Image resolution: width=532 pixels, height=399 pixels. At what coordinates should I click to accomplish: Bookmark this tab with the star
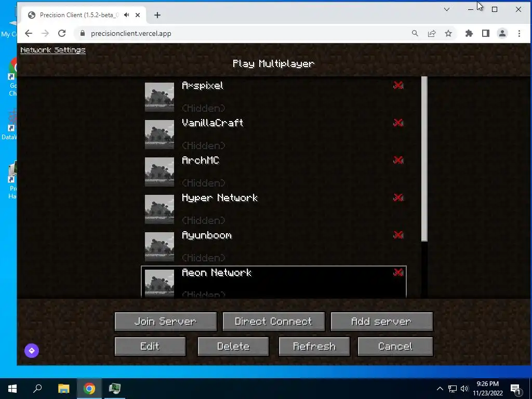tap(448, 33)
